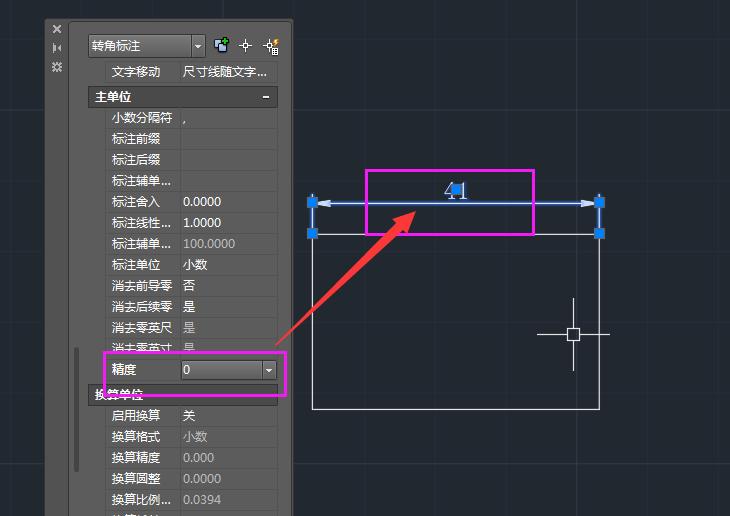
Task: Click the 消去后续零 row value 是
Action: pyautogui.click(x=189, y=306)
